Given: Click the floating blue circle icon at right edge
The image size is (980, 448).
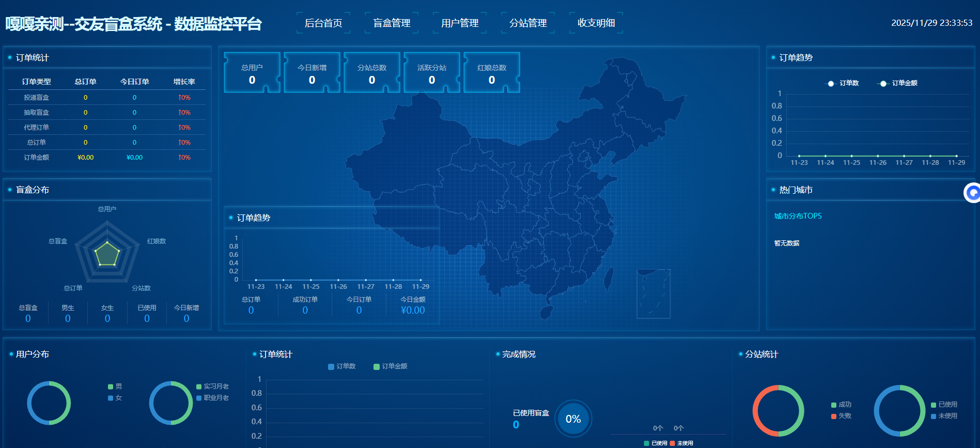Looking at the screenshot, I should tap(973, 193).
